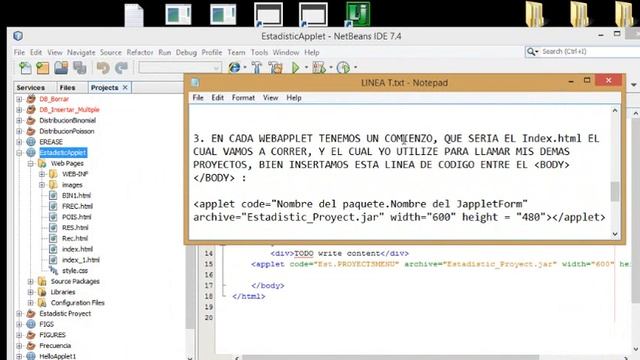The image size is (640, 360).
Task: Open the Refactor menu in NetBeans
Action: click(140, 52)
